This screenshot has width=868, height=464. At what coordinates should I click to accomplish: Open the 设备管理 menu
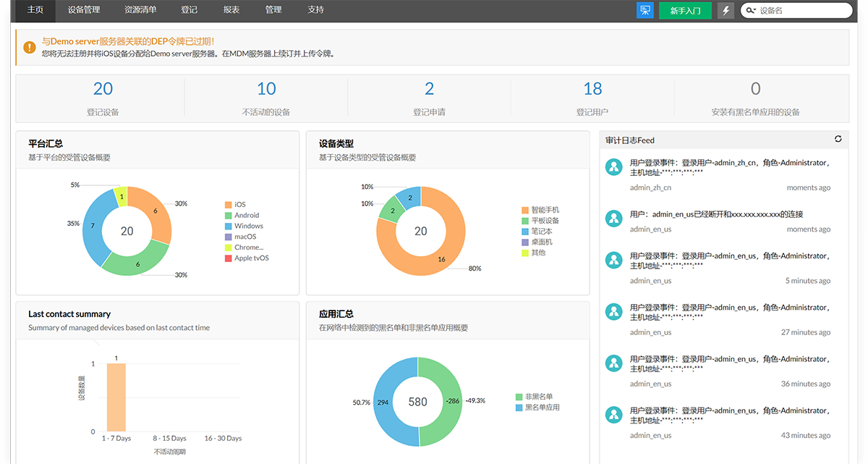(84, 10)
